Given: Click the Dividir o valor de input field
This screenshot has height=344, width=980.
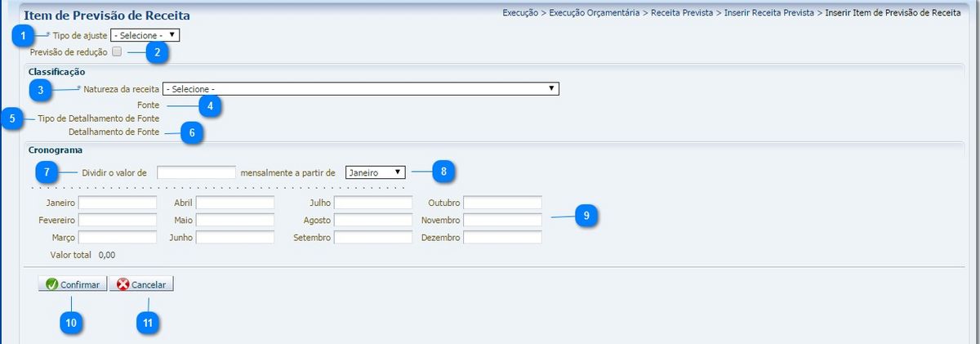Looking at the screenshot, I should click(196, 172).
